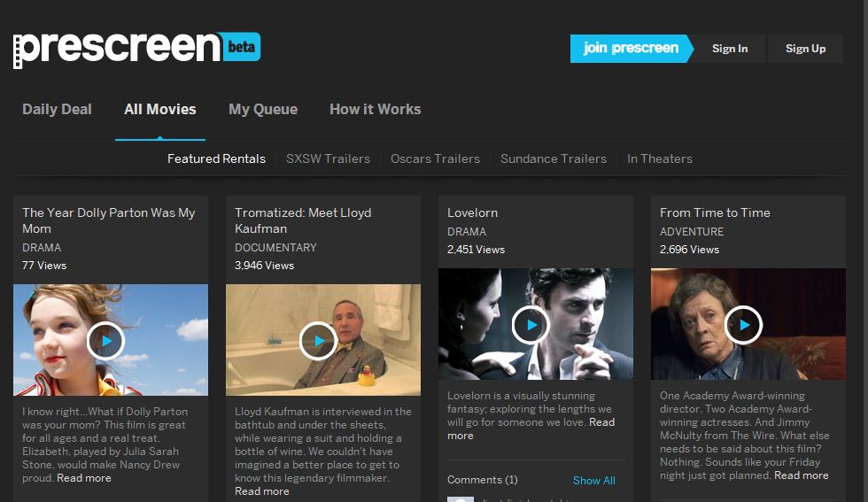Open the Lovelorn title
The width and height of the screenshot is (868, 502).
coord(472,212)
